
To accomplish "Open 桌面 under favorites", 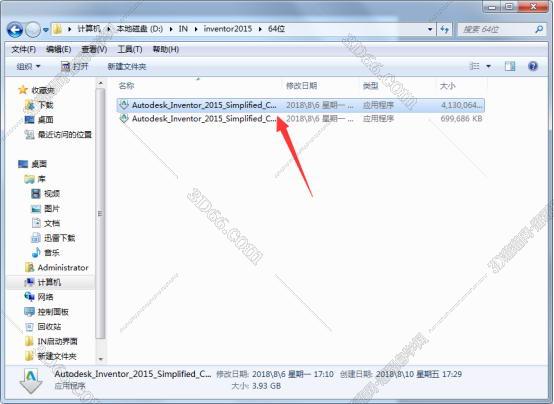I will [46, 120].
